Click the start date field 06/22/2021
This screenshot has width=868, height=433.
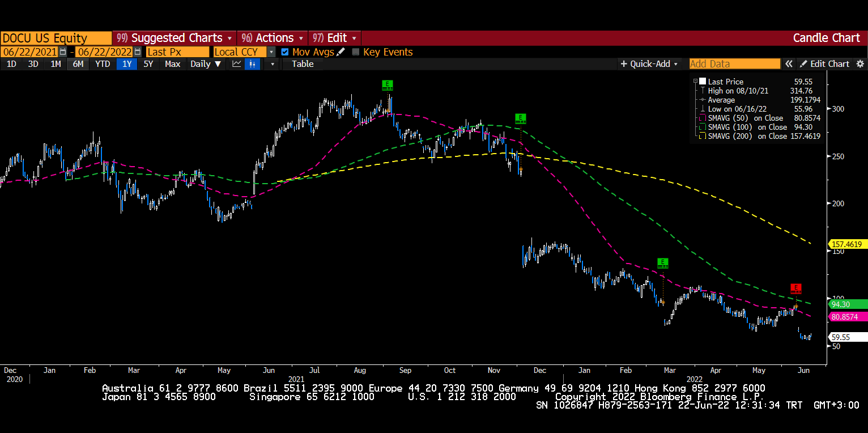(29, 52)
